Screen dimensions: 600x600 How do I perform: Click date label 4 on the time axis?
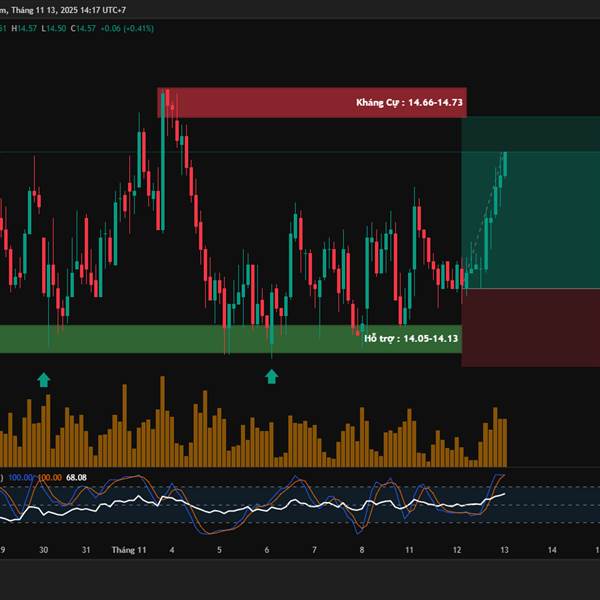coord(172,550)
